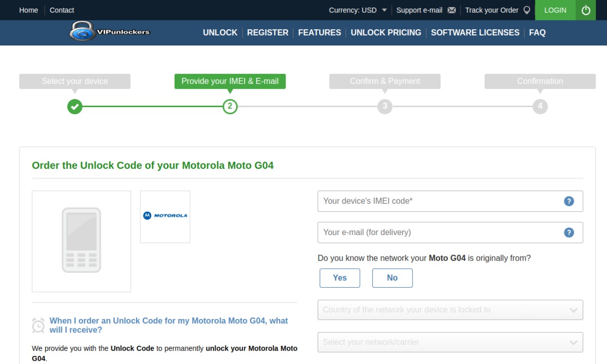
Task: Click the Track your Order link
Action: coord(492,10)
